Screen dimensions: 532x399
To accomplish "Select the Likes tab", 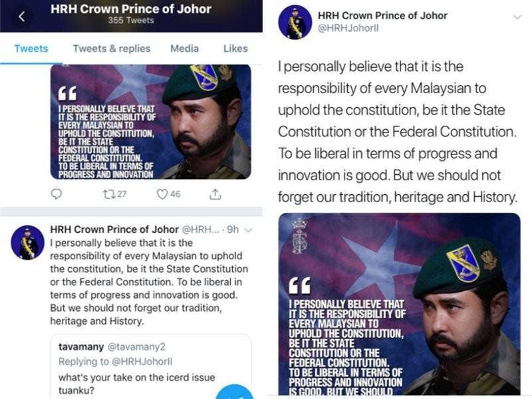I will point(235,49).
